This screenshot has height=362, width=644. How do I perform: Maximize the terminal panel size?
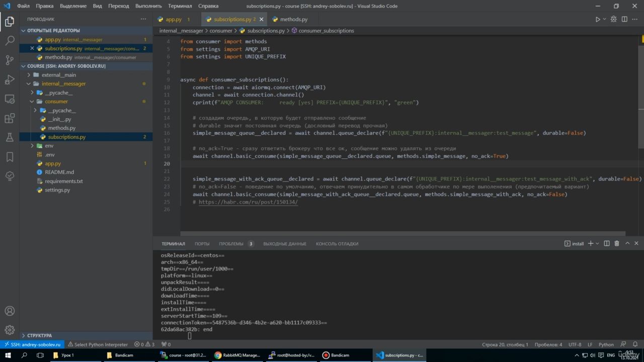coord(627,243)
